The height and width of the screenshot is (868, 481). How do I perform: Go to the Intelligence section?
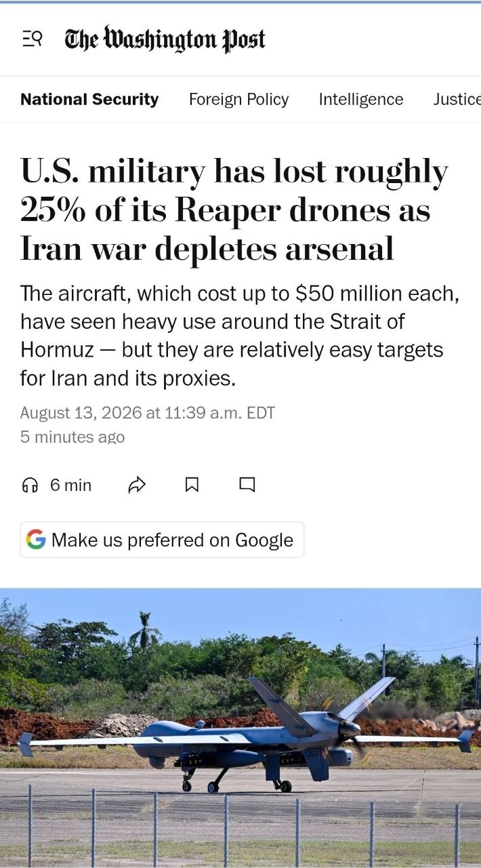coord(361,99)
